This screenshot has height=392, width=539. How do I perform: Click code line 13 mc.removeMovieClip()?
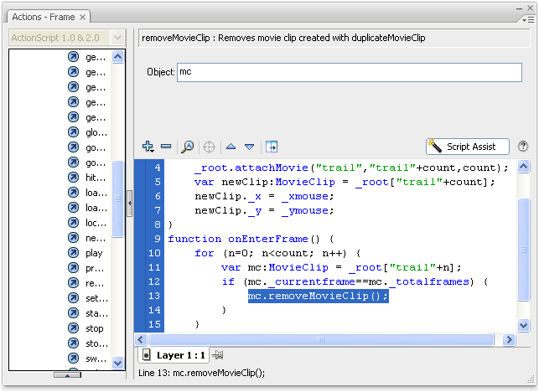(318, 296)
